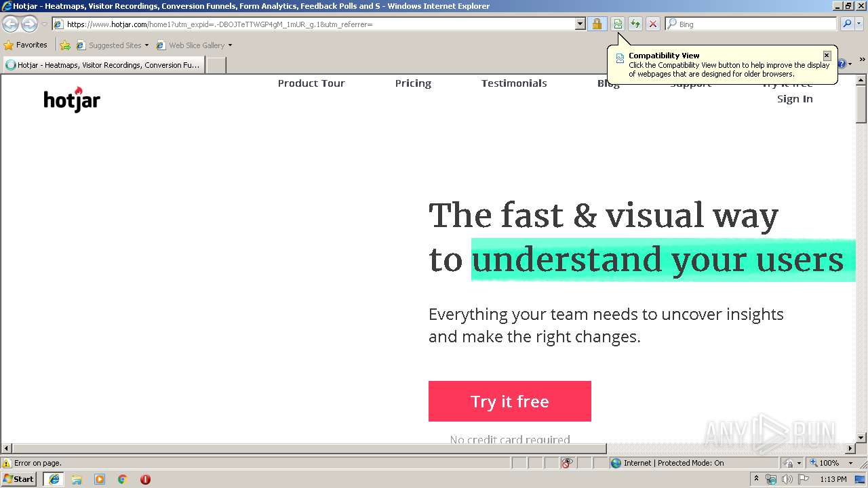
Task: Click the horizontal scrollbar right arrow
Action: (850, 449)
